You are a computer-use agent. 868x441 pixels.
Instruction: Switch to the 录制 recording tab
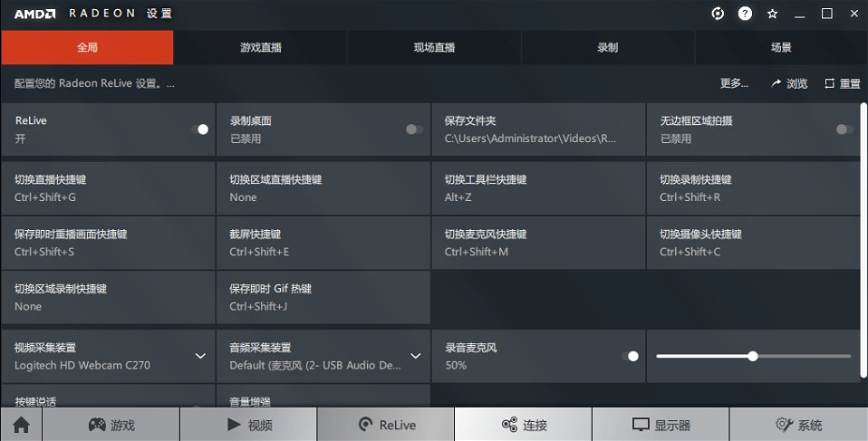click(x=608, y=48)
